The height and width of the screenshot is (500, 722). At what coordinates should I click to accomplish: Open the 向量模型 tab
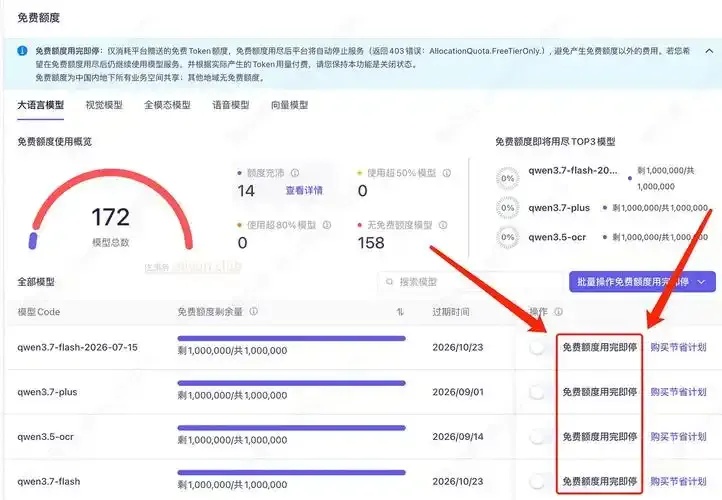290,105
